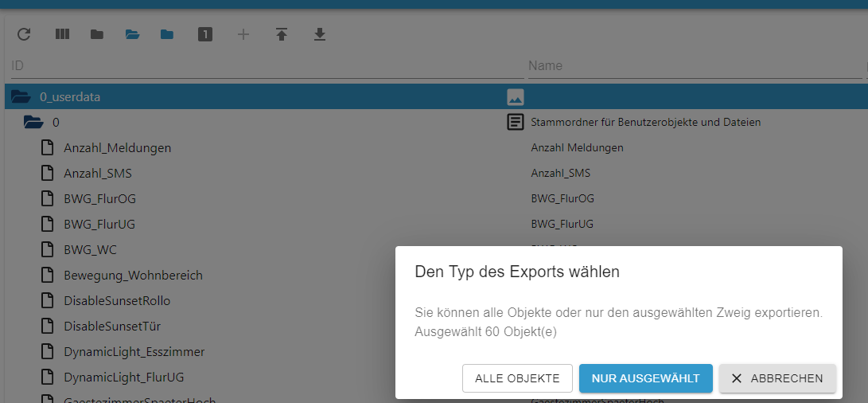Click the file icon of BWG_WC
The height and width of the screenshot is (403, 868).
[x=49, y=249]
